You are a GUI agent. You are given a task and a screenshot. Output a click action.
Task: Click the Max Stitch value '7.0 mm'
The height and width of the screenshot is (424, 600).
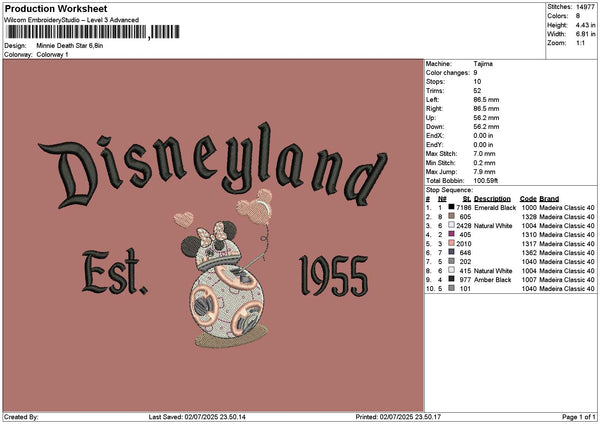484,154
